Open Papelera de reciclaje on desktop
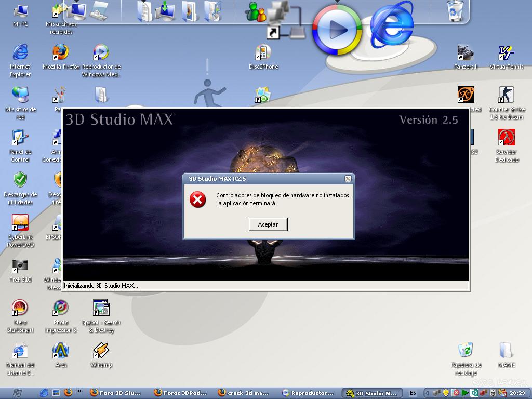The image size is (532, 399). pyautogui.click(x=466, y=359)
